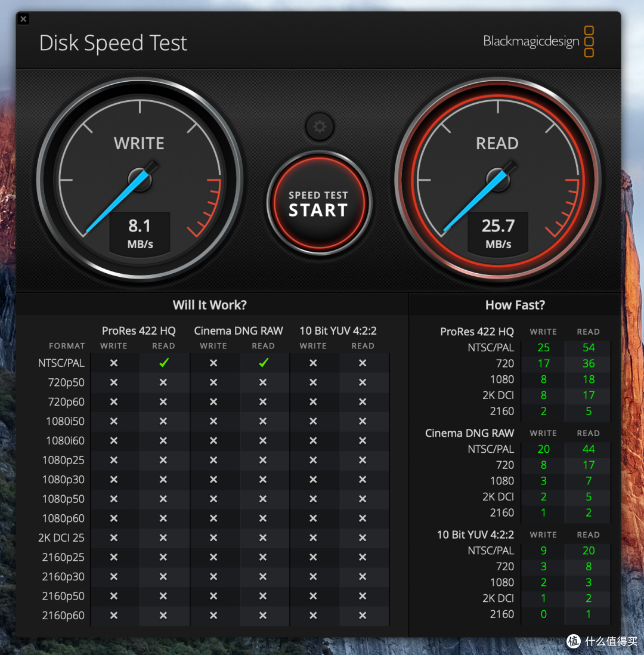Viewport: 644px width, 655px height.
Task: Click ProRes 2160 read value 5
Action: [x=589, y=411]
